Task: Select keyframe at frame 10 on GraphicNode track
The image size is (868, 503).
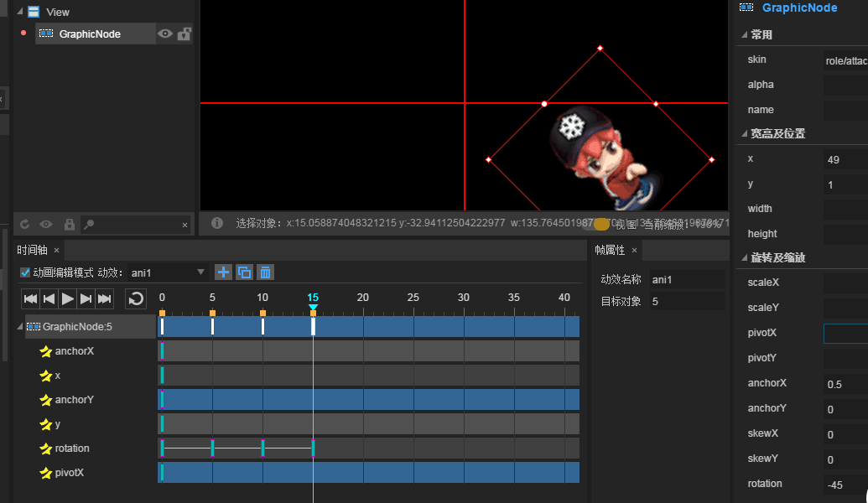Action: [x=263, y=326]
